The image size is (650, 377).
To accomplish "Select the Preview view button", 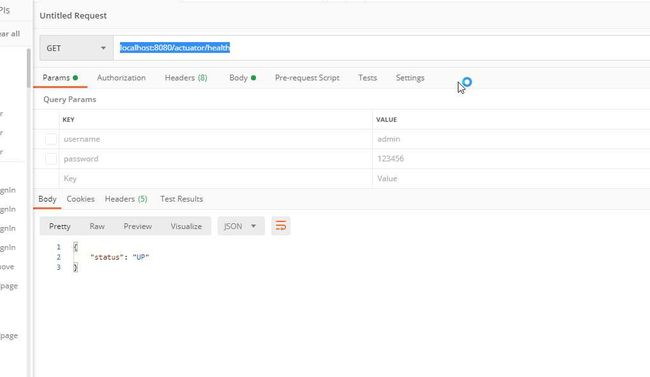I will [138, 226].
